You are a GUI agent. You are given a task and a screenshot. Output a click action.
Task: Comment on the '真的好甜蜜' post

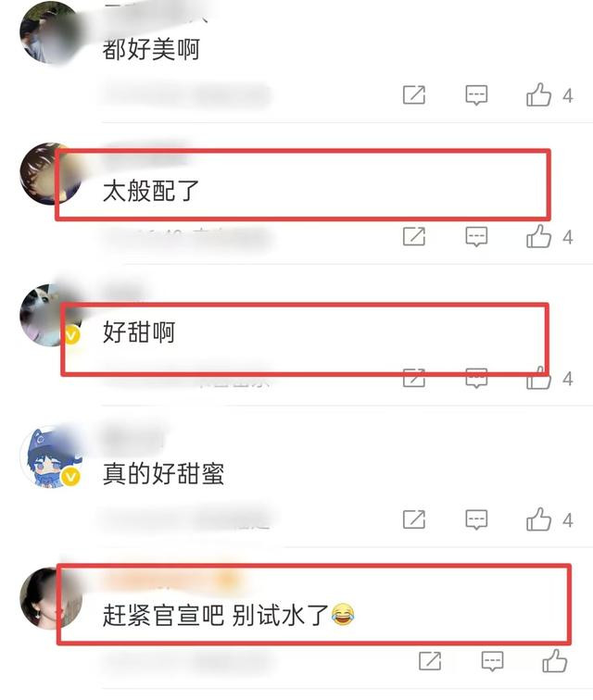[x=476, y=519]
